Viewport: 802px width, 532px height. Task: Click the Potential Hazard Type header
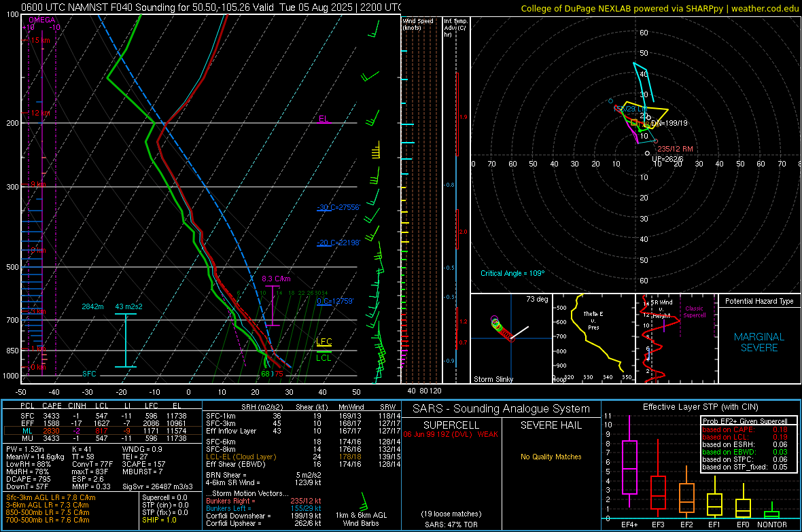click(759, 301)
